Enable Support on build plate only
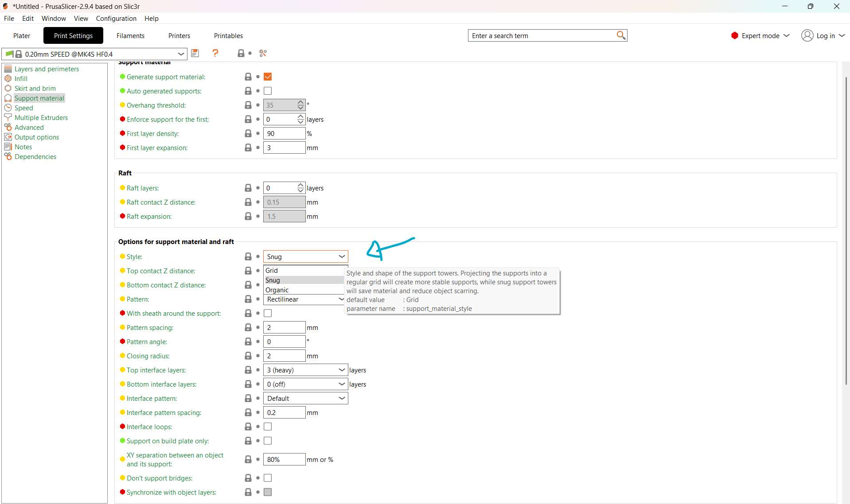 pyautogui.click(x=268, y=441)
